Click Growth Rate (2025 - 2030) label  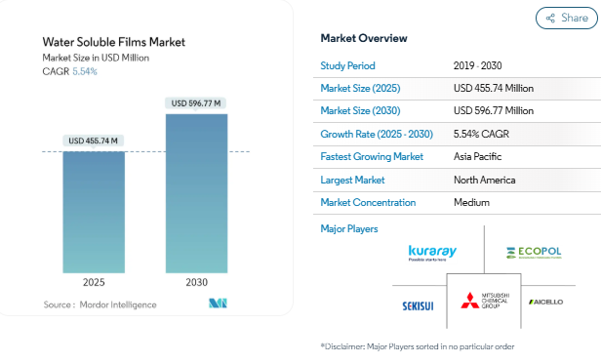tap(377, 134)
